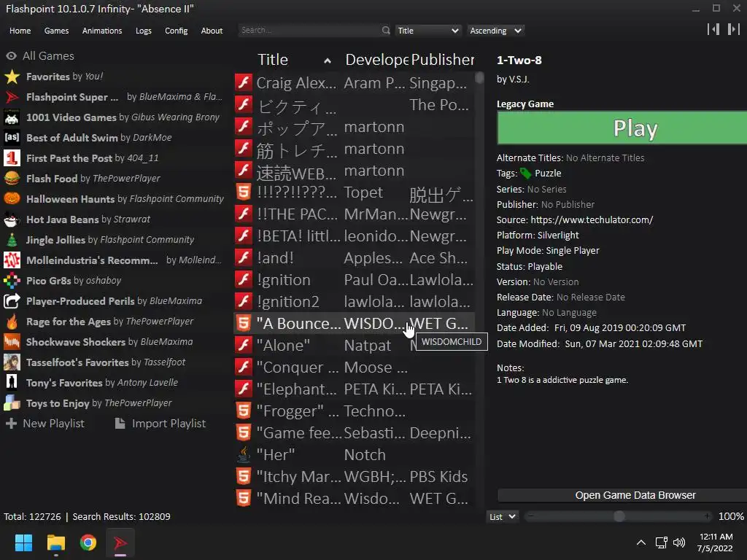The image size is (747, 560).
Task: Select "Elephant..." PETA Kids row
Action: click(355, 389)
